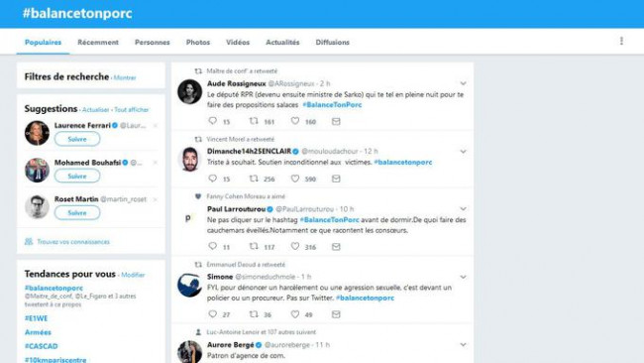Switch to the Récemment tab
The height and width of the screenshot is (363, 644).
coord(98,42)
